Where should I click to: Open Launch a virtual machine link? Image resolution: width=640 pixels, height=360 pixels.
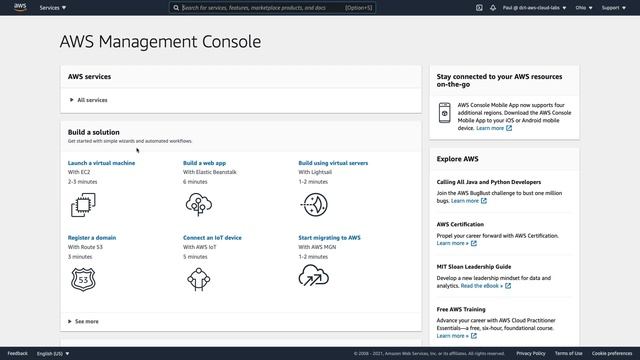coord(101,163)
